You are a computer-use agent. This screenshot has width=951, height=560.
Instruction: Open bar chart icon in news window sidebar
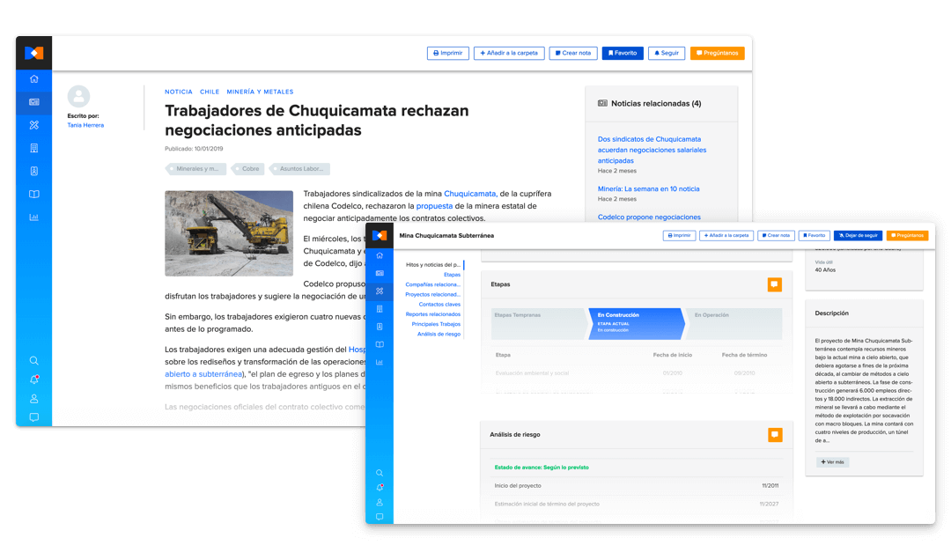(34, 217)
